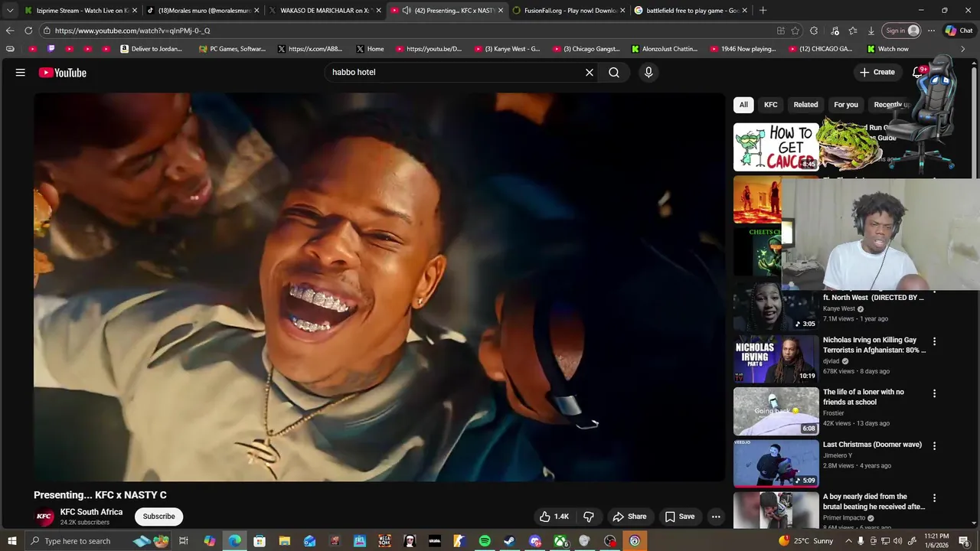
Task: Open the 'Watch now' bookmark
Action: tap(888, 49)
